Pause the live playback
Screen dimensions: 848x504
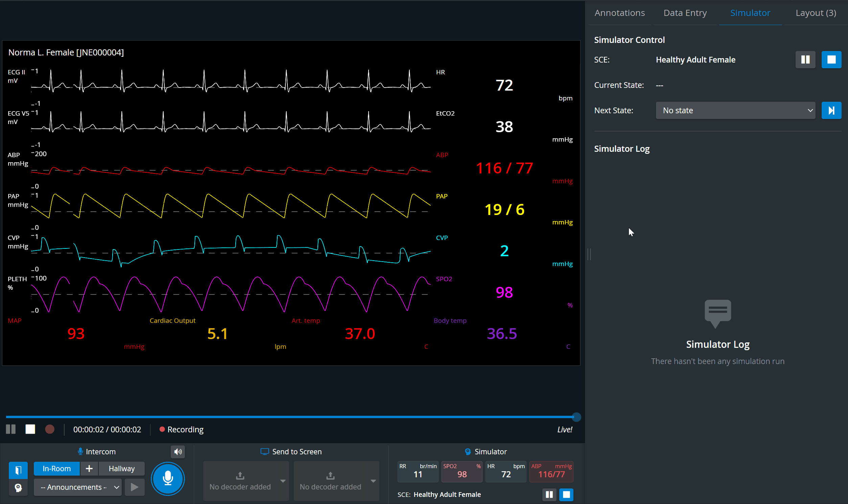[x=11, y=429]
